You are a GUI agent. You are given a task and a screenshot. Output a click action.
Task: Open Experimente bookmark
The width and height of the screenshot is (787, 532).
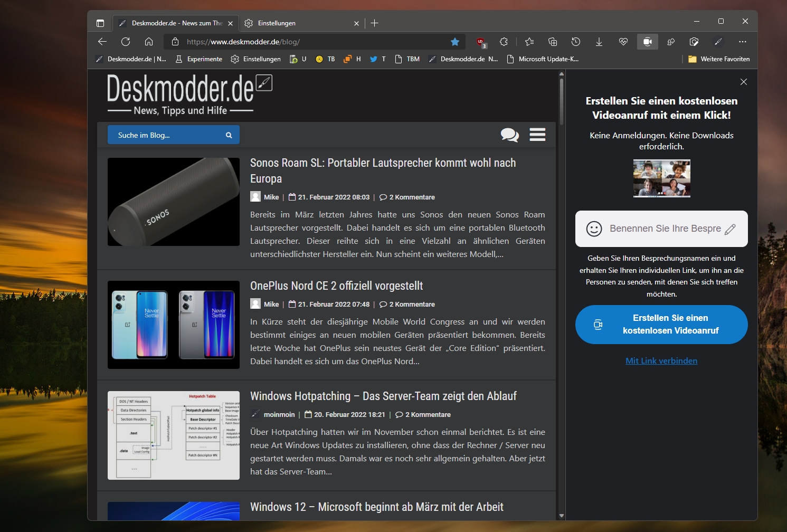click(x=198, y=59)
